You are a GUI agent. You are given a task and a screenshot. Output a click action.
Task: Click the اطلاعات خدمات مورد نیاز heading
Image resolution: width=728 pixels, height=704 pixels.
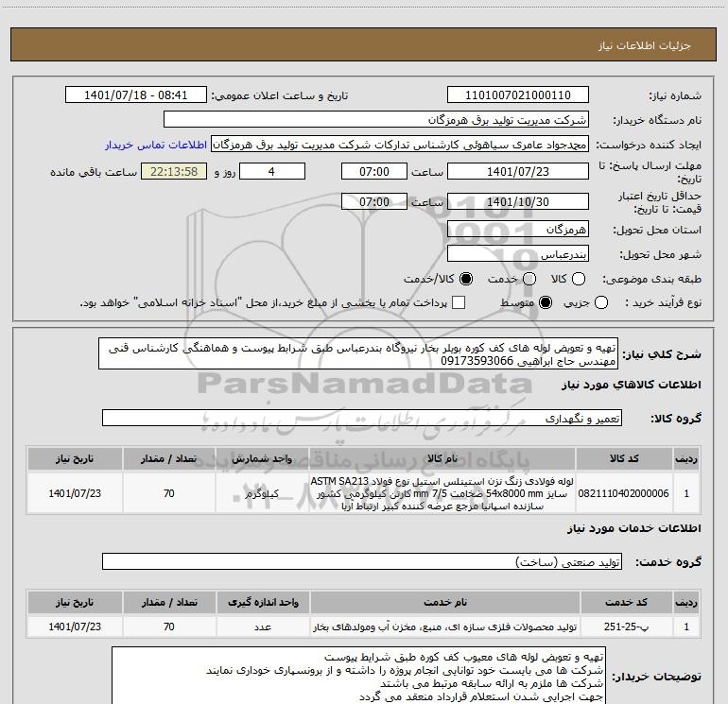coord(634,528)
